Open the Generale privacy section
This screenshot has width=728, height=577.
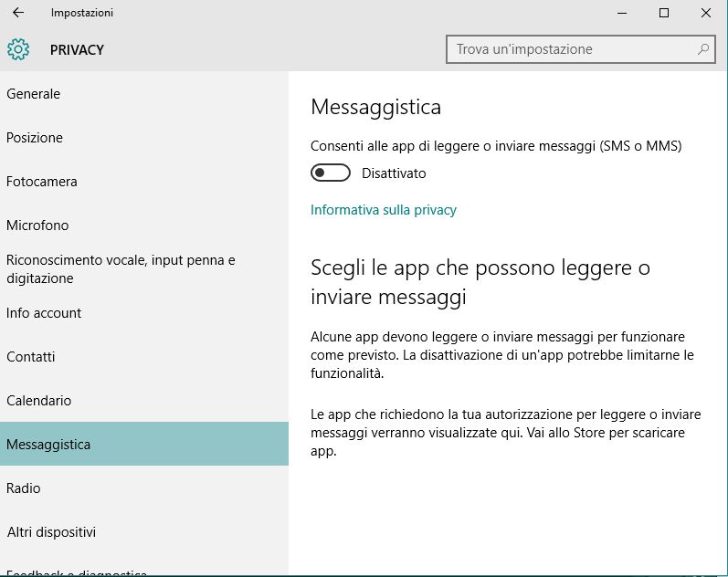(x=34, y=94)
